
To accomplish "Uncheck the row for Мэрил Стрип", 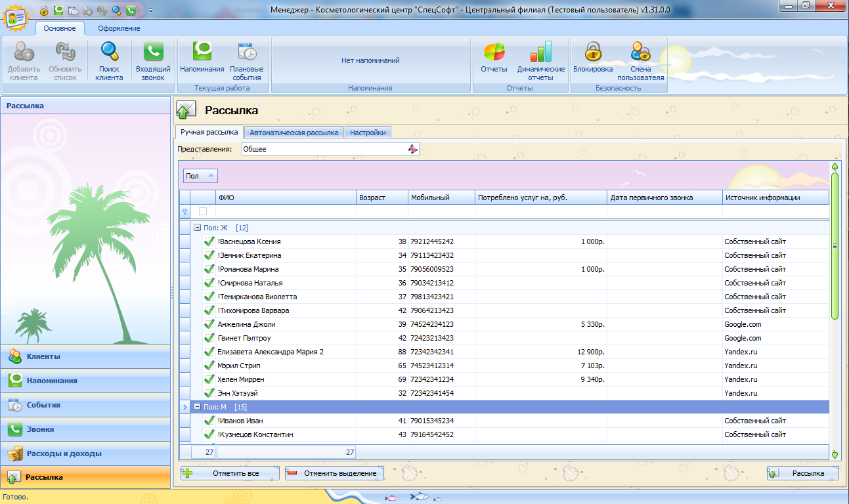I will 209,366.
